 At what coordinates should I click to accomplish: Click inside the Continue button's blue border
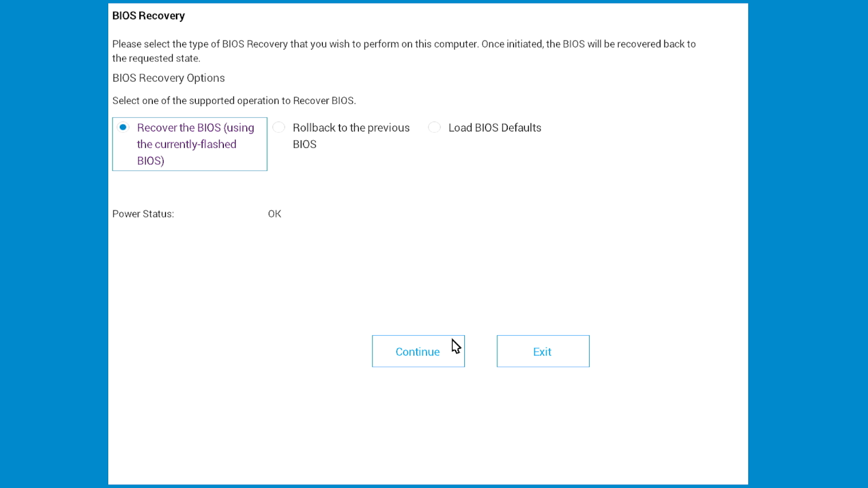[418, 352]
